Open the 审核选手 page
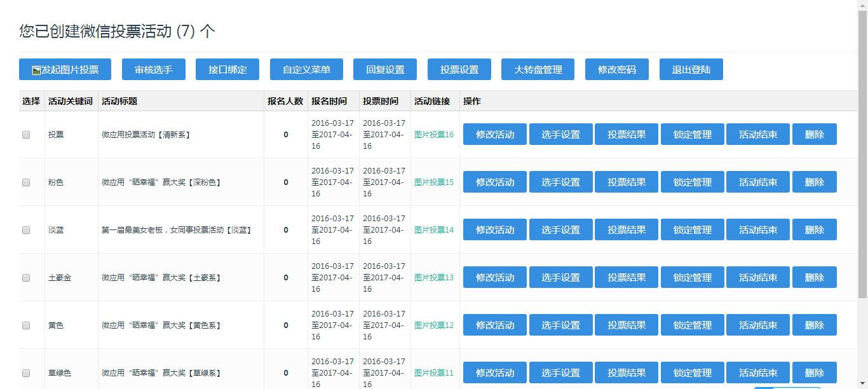Screen dimensions: 868x389 click(154, 69)
